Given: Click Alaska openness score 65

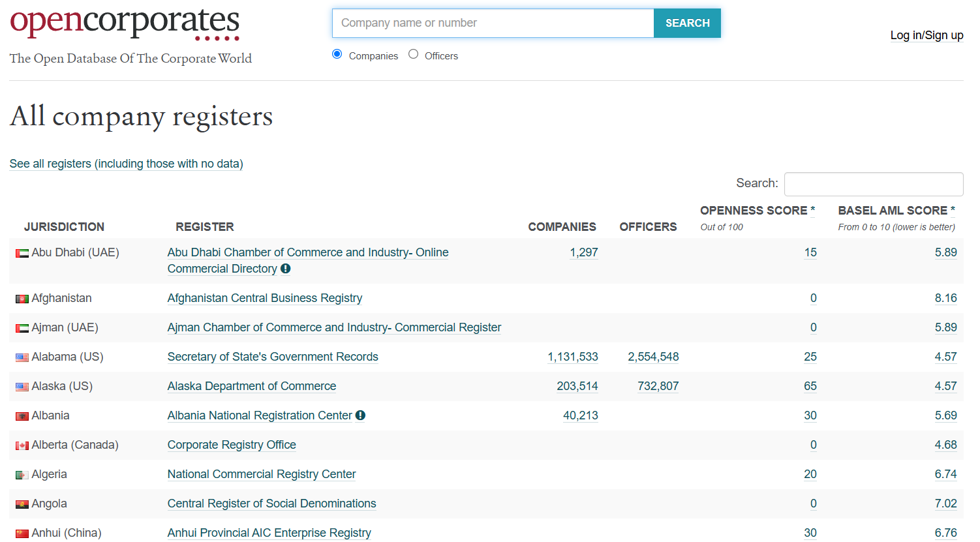Looking at the screenshot, I should click(810, 386).
